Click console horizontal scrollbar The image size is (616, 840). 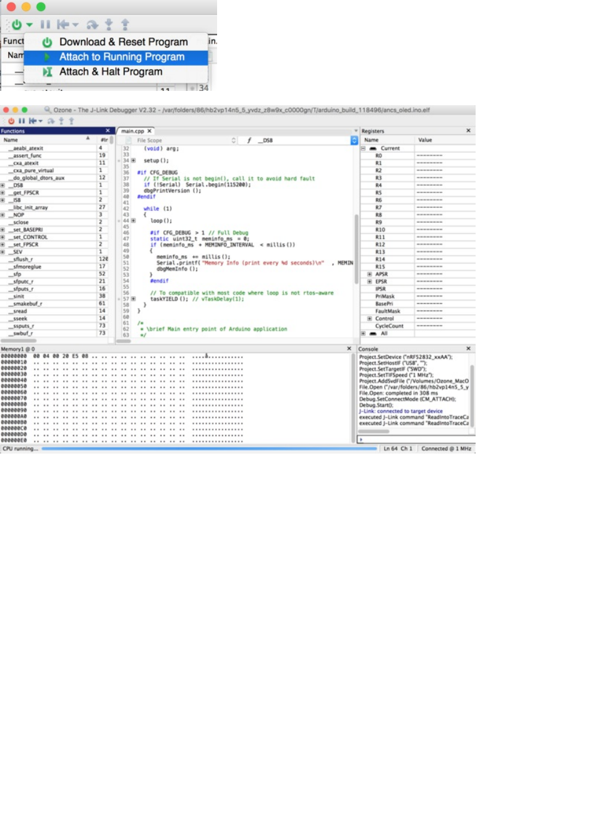coord(374,432)
